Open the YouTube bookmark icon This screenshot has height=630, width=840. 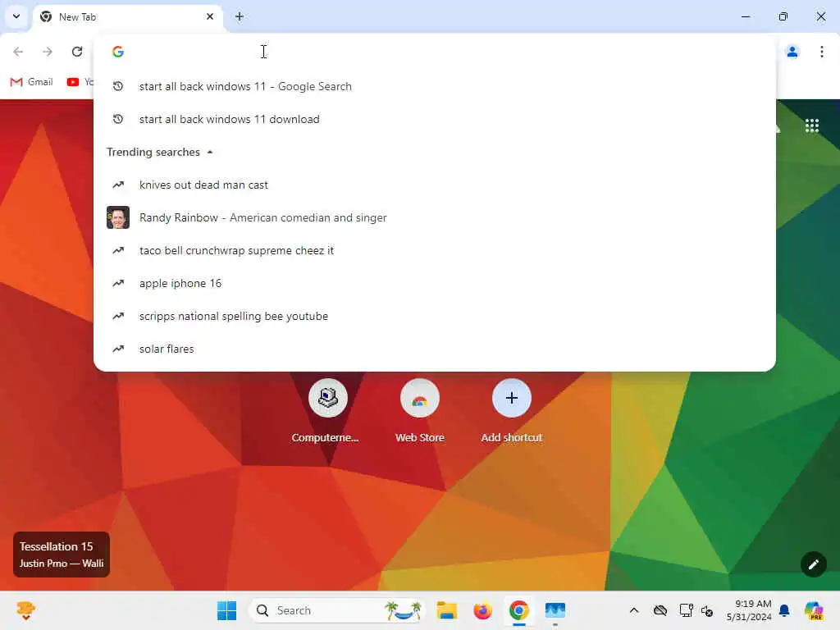(73, 82)
